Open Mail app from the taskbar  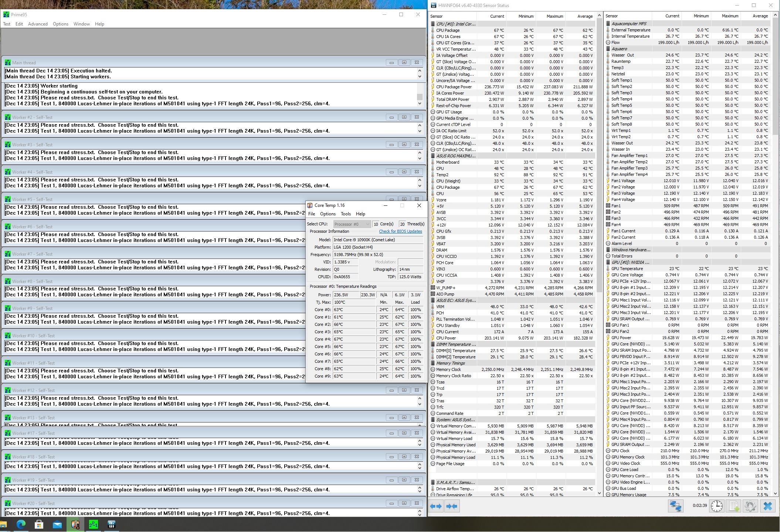(x=57, y=524)
